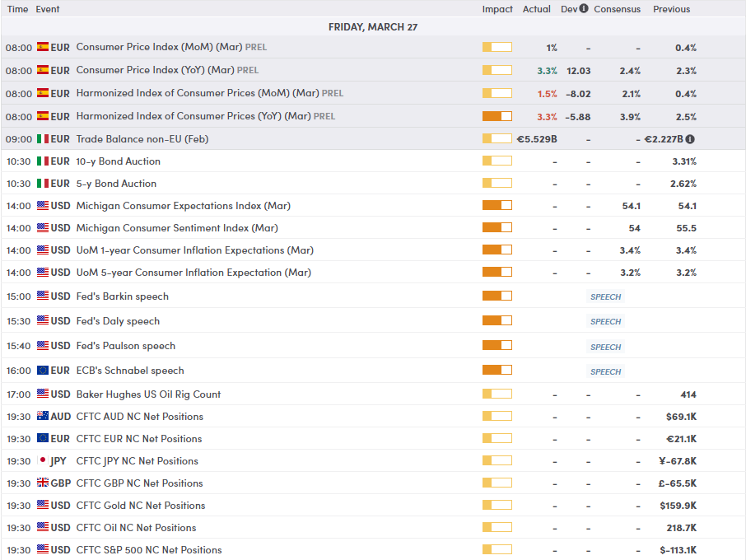The image size is (746, 560).
Task: Click Spain flag on Consumer Price Index (YoY) row
Action: click(x=43, y=70)
